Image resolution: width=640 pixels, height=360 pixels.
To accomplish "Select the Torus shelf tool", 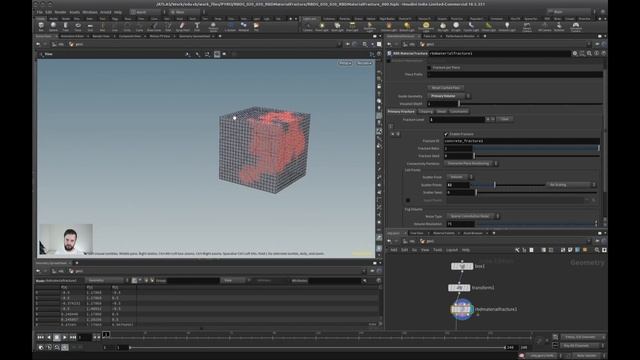I will (78, 27).
